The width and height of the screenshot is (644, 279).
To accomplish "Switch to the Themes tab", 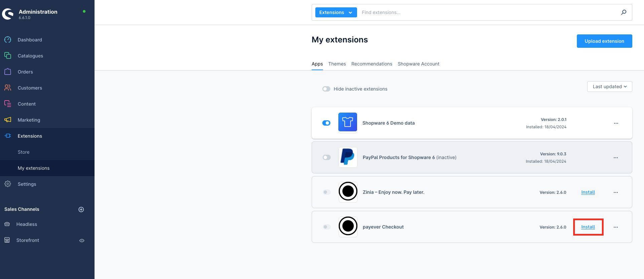I will [x=337, y=64].
